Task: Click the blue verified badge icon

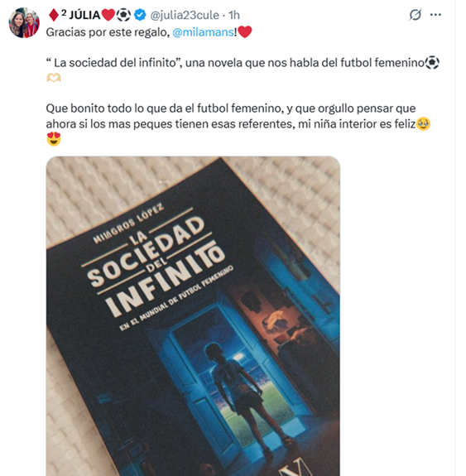Action: click(140, 15)
